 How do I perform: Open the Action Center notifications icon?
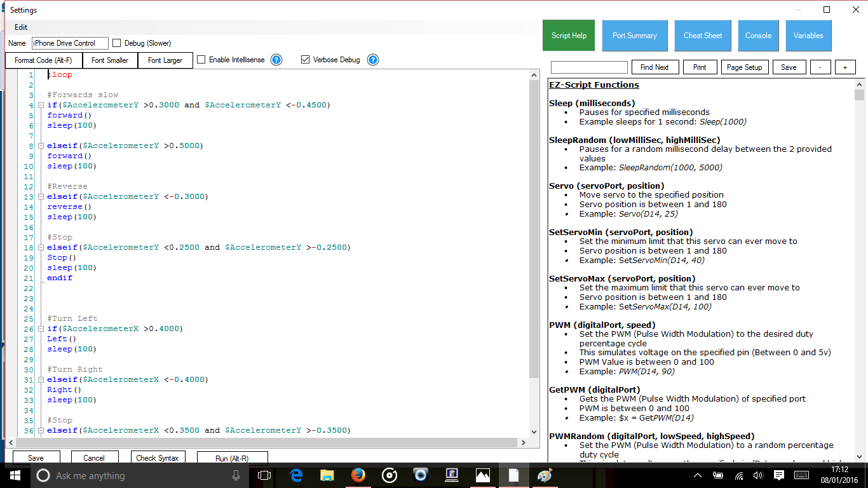[x=779, y=475]
